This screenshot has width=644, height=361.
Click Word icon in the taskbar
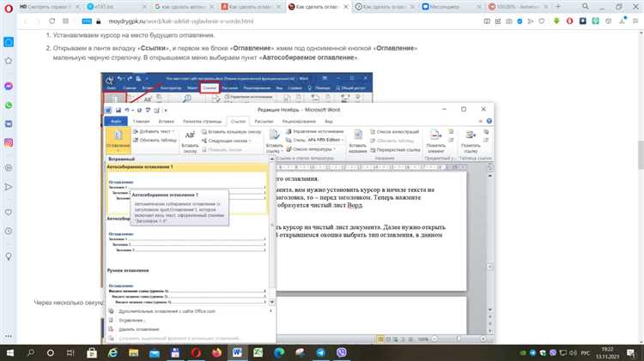[x=237, y=352]
